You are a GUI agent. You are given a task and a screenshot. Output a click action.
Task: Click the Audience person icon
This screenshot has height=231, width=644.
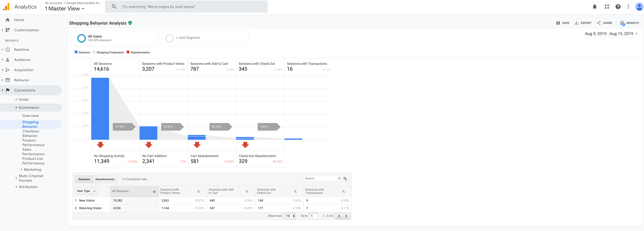click(8, 60)
